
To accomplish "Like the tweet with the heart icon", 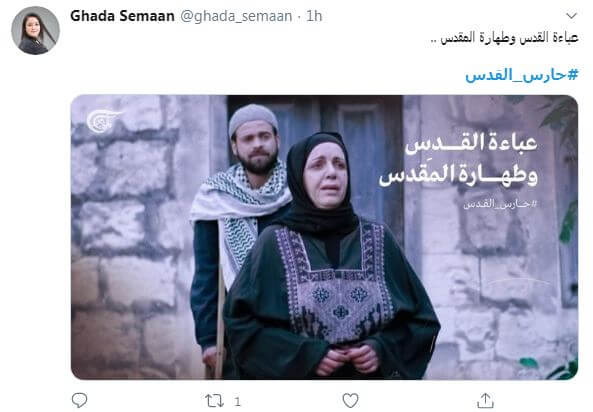I will (x=350, y=401).
